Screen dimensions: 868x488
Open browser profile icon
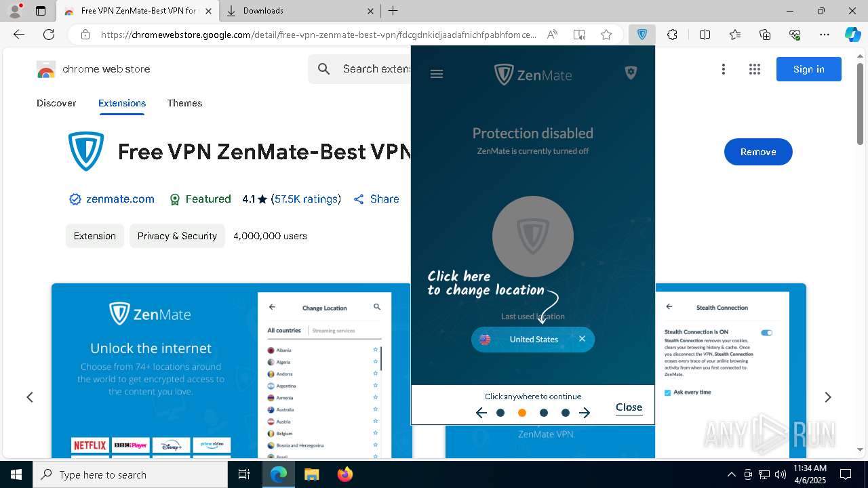click(15, 11)
